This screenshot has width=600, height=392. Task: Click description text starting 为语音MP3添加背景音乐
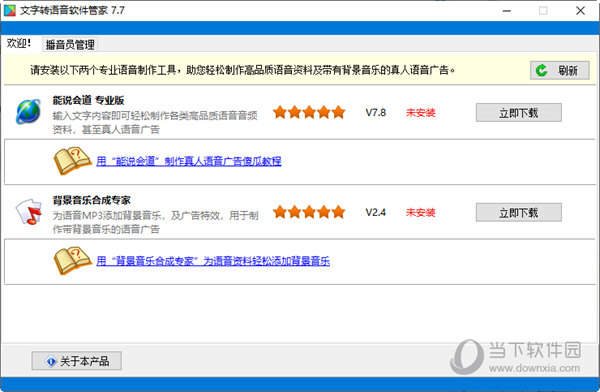(155, 222)
